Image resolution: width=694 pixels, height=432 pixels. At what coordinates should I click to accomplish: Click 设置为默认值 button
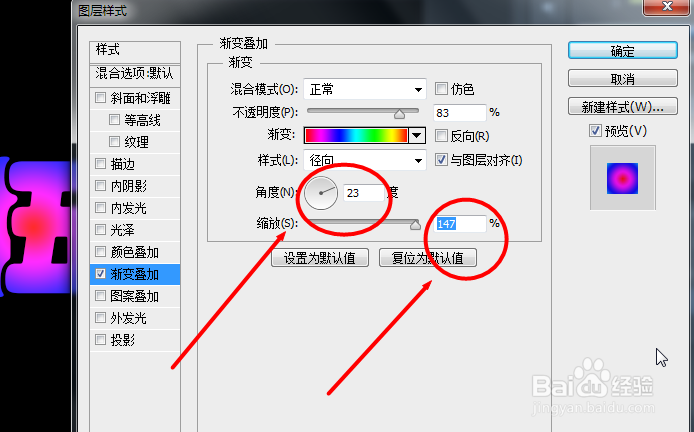pos(320,258)
